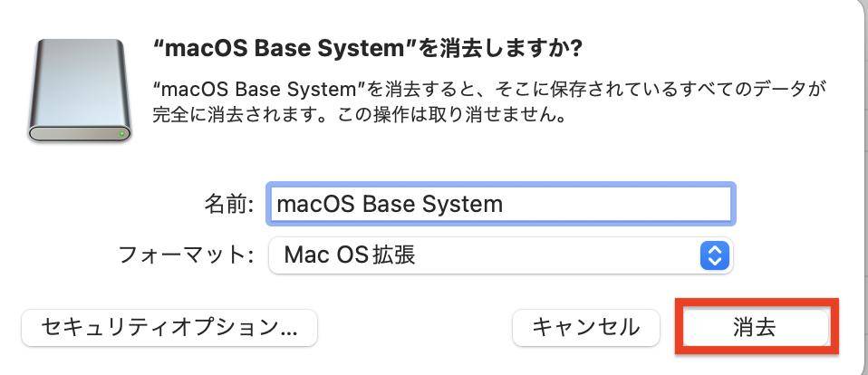Place the cursor after "System" in the name field
This screenshot has width=868, height=375.
504,204
